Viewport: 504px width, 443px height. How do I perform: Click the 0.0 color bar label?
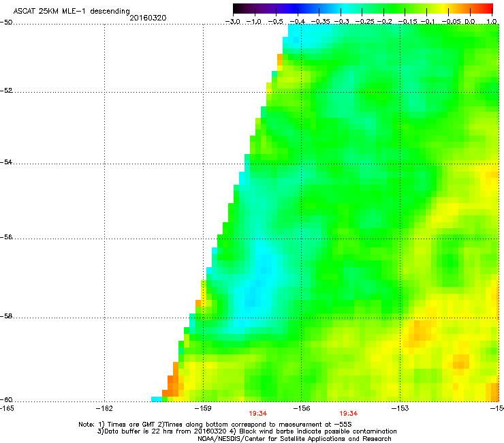pyautogui.click(x=470, y=22)
